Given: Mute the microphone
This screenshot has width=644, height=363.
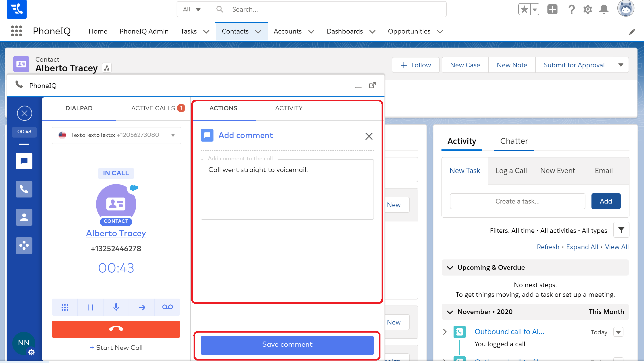Looking at the screenshot, I should [x=116, y=308].
